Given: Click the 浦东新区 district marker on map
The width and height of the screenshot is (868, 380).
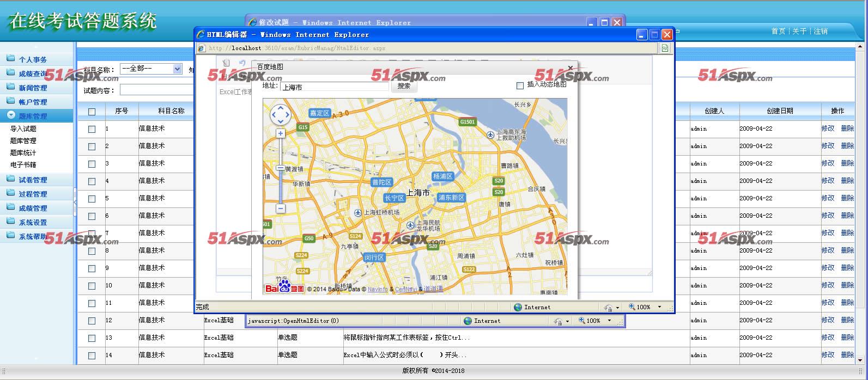Looking at the screenshot, I should pyautogui.click(x=451, y=198).
